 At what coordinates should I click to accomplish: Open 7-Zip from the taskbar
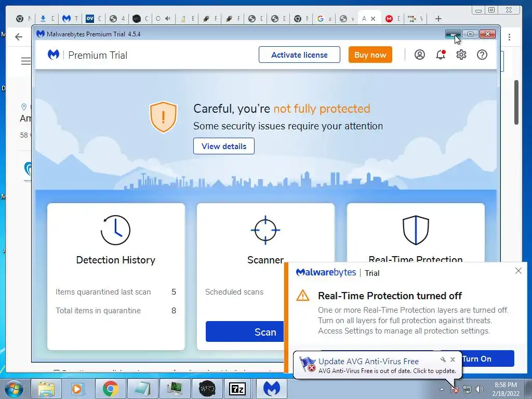click(x=237, y=389)
